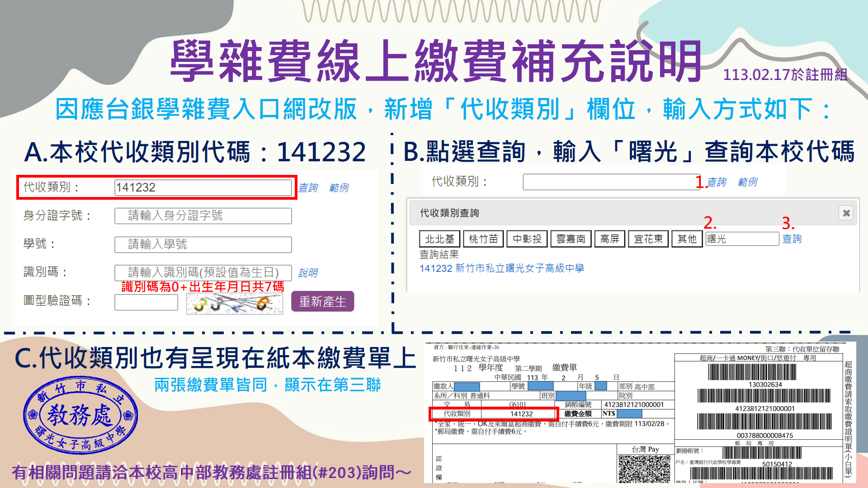Viewport: 868px width, 488px height.
Task: Click the postal number 50150412
Action: tap(777, 464)
